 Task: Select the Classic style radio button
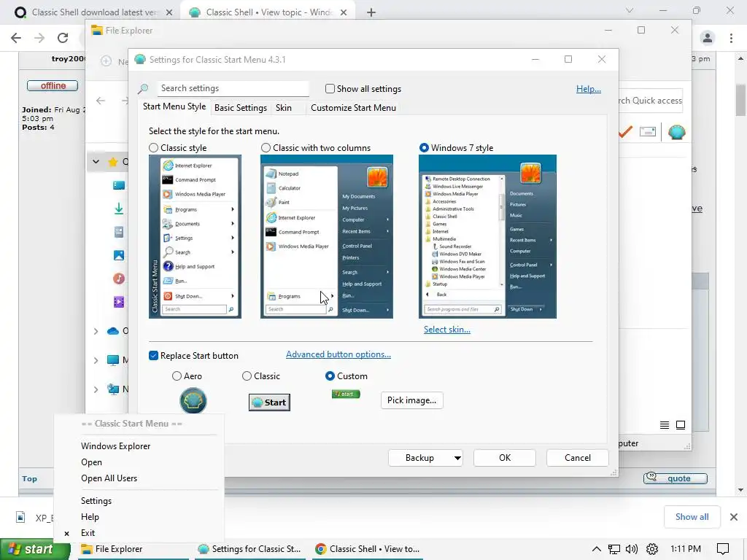click(153, 147)
